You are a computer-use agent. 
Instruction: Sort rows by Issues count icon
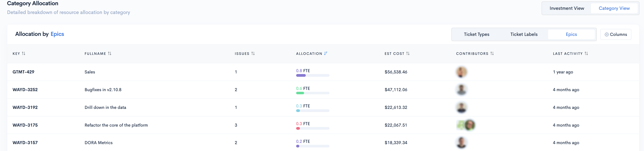pyautogui.click(x=253, y=54)
